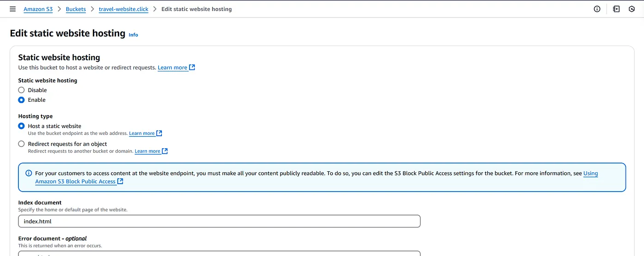
Task: Click 'Specify the home or default page' description
Action: coord(73,210)
